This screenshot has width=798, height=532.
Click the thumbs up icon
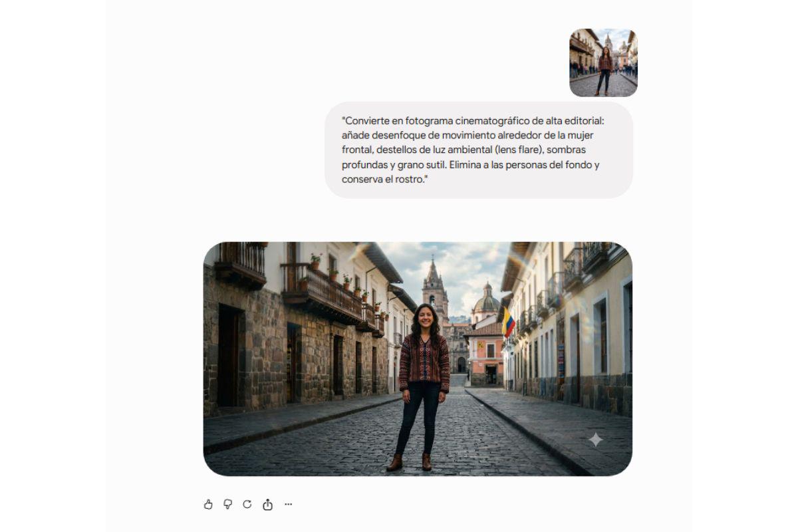click(x=208, y=505)
